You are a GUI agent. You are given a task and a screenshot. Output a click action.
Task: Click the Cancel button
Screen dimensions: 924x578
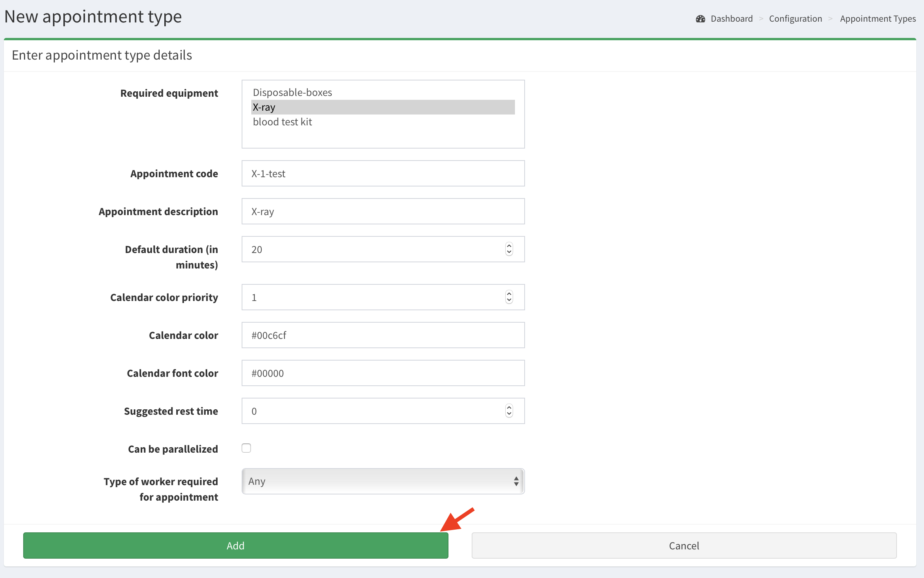[x=684, y=546]
